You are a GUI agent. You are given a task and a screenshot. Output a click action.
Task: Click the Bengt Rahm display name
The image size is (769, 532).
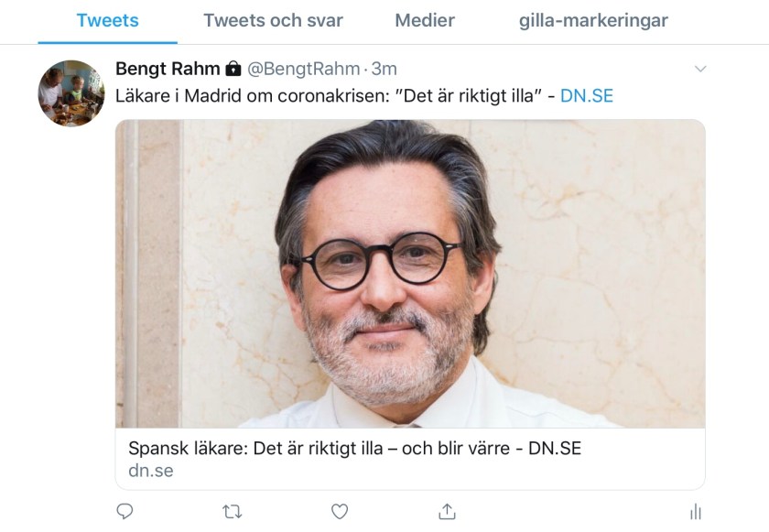(x=168, y=69)
